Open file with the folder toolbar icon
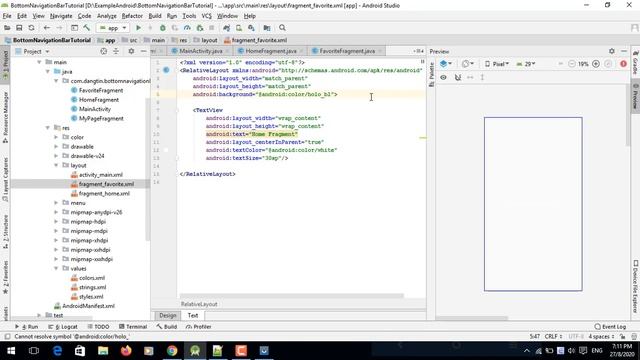Viewport: 640px width, 360px height. click(7, 28)
